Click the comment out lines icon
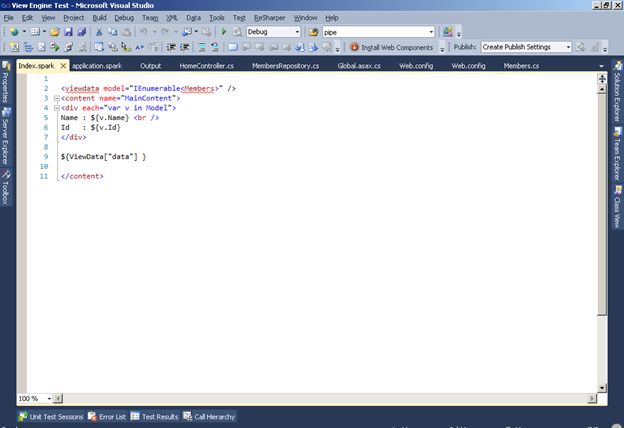This screenshot has height=428, width=624. [x=202, y=47]
